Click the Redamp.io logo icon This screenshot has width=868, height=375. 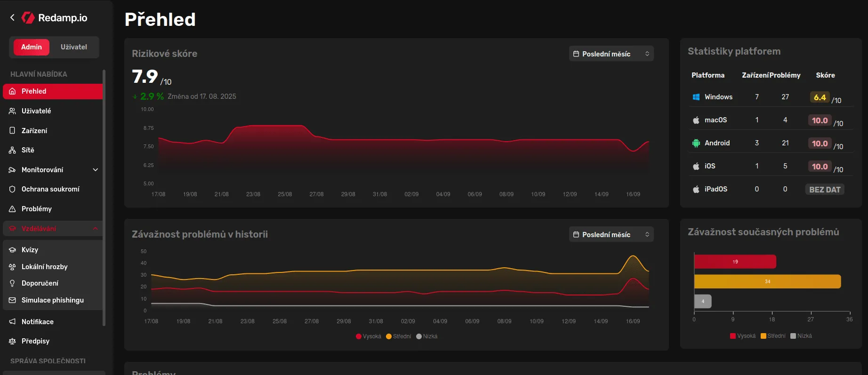28,18
